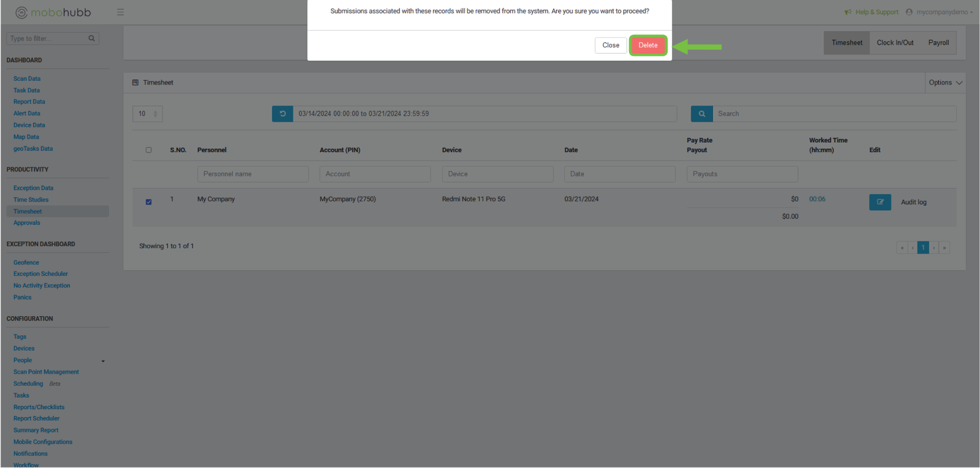Open the Audit log link
This screenshot has width=980, height=468.
(x=913, y=202)
